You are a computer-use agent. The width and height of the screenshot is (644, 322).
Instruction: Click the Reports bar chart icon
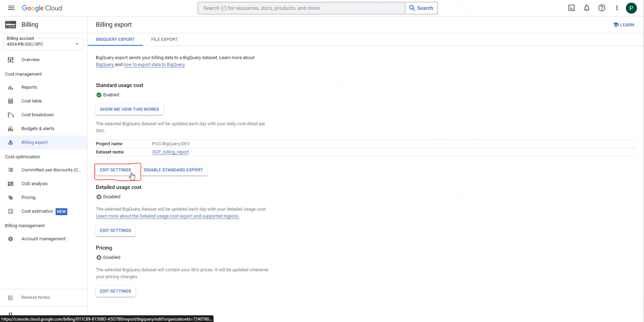pyautogui.click(x=10, y=87)
